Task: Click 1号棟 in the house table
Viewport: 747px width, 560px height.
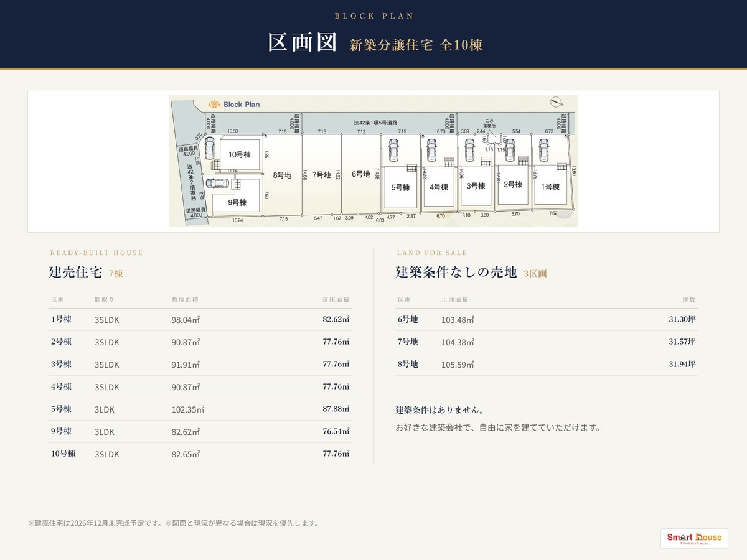Action: (x=61, y=319)
